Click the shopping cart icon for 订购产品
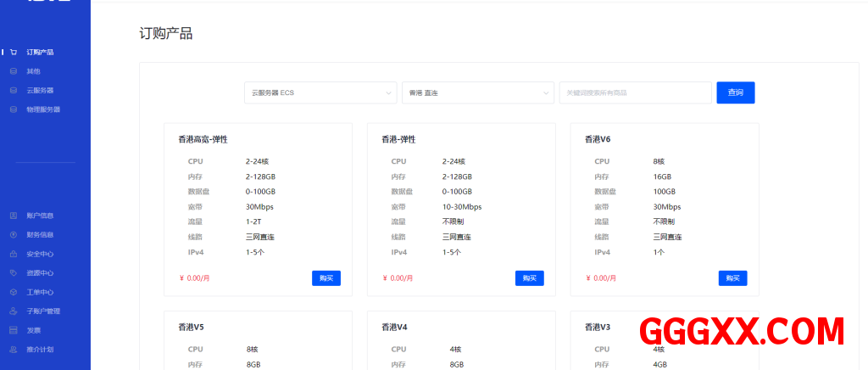Image resolution: width=868 pixels, height=370 pixels. pos(14,53)
